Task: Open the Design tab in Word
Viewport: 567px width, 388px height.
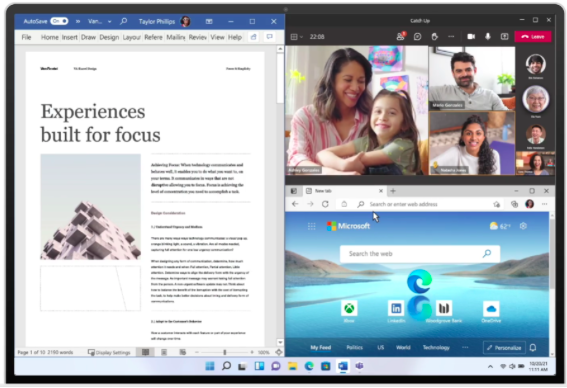Action: (x=109, y=37)
